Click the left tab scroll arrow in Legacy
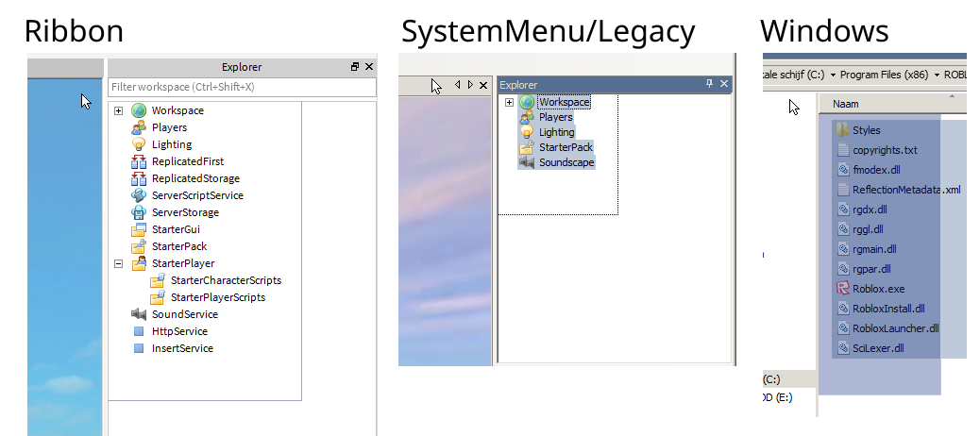The height and width of the screenshot is (436, 980). click(457, 84)
